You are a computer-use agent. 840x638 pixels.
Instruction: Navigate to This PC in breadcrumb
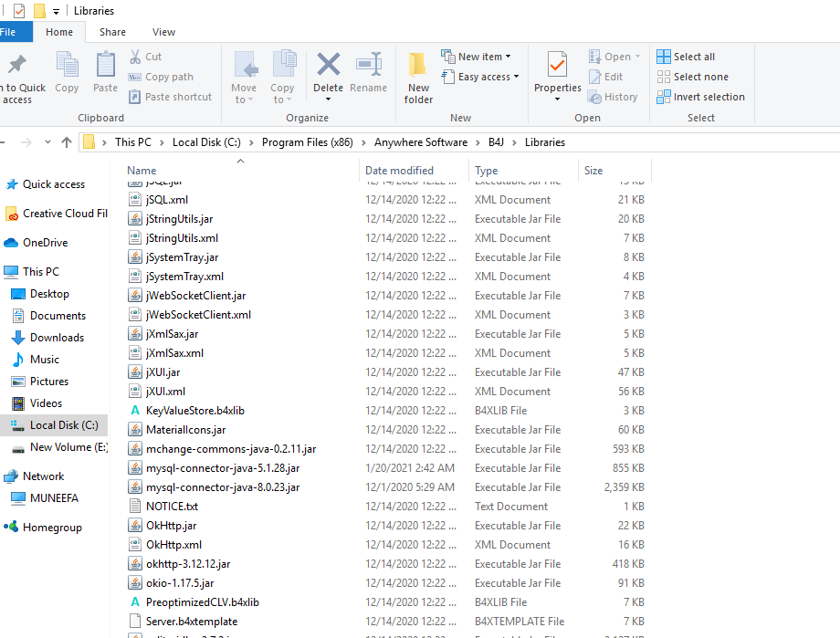click(x=133, y=142)
